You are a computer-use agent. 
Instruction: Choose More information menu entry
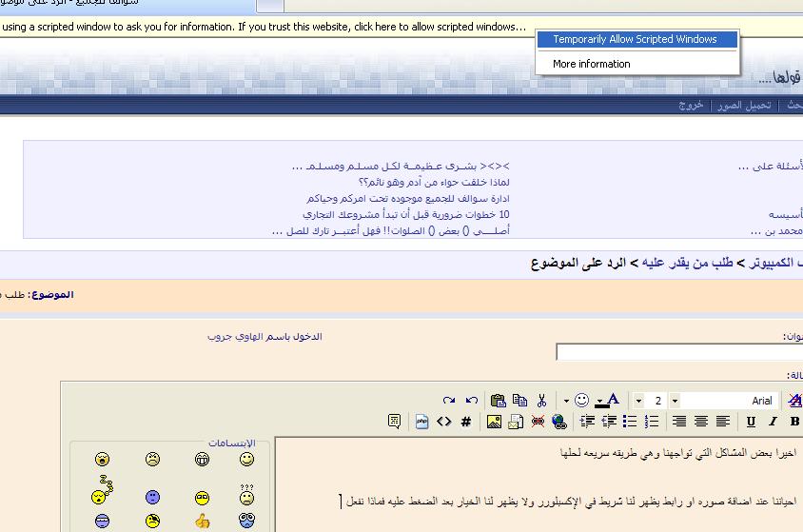coord(591,64)
